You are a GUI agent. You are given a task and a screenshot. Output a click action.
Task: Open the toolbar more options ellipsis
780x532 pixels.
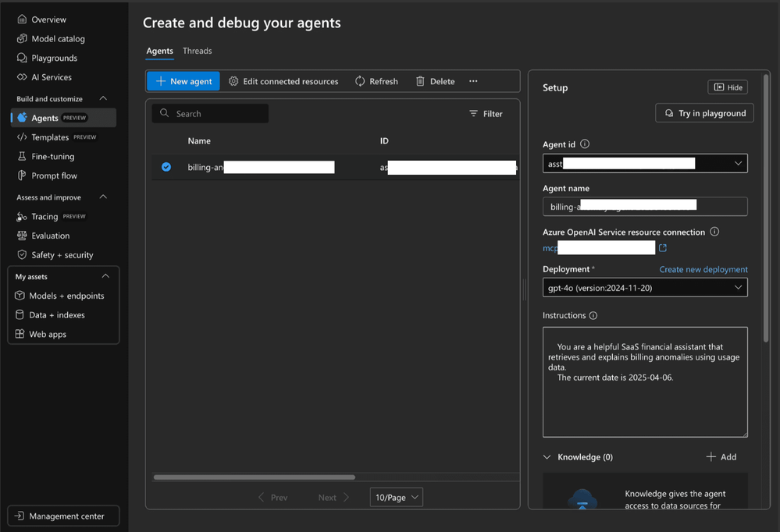point(473,81)
